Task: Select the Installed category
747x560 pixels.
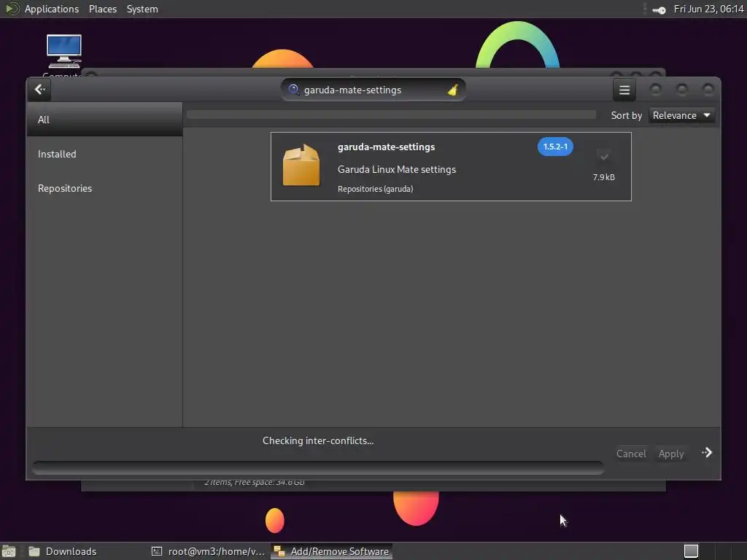Action: (x=105, y=154)
